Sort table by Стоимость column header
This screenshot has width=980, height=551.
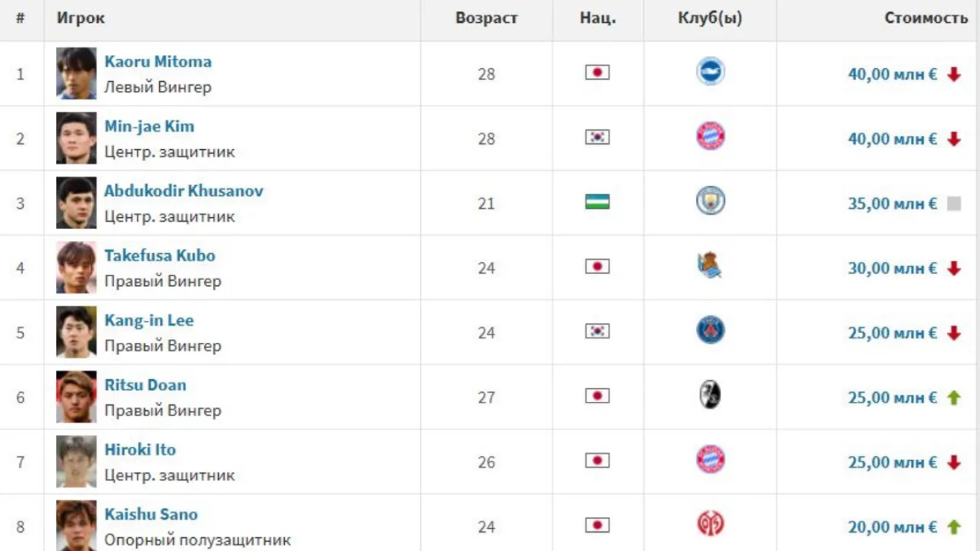(x=926, y=18)
